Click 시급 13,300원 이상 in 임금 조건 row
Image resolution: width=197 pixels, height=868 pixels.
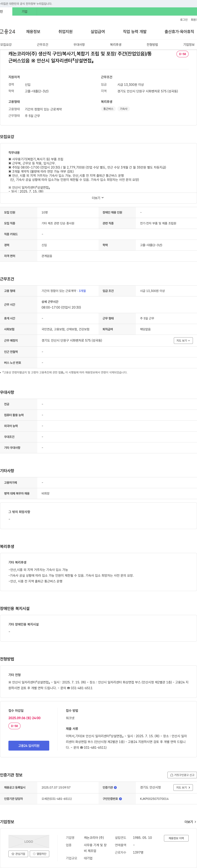(152, 291)
